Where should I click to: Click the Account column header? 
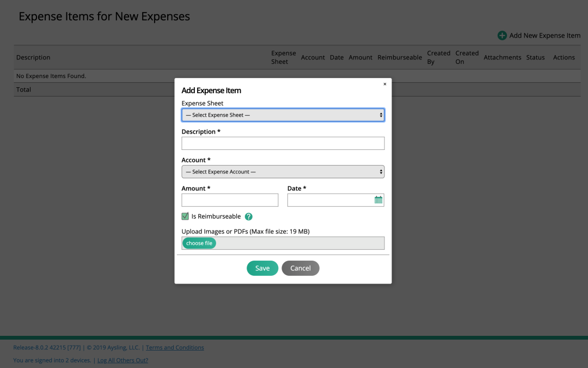[313, 57]
